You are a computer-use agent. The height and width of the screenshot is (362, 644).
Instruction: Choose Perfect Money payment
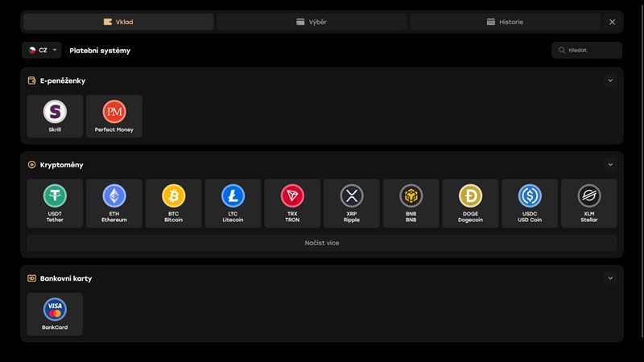(114, 116)
